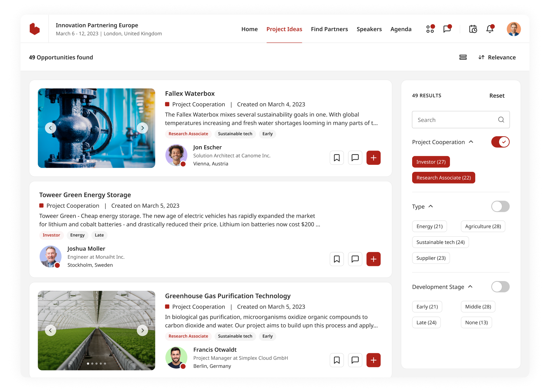Click the sort arrows next to Relevance
Image resolution: width=550 pixels, height=392 pixels.
click(x=481, y=57)
